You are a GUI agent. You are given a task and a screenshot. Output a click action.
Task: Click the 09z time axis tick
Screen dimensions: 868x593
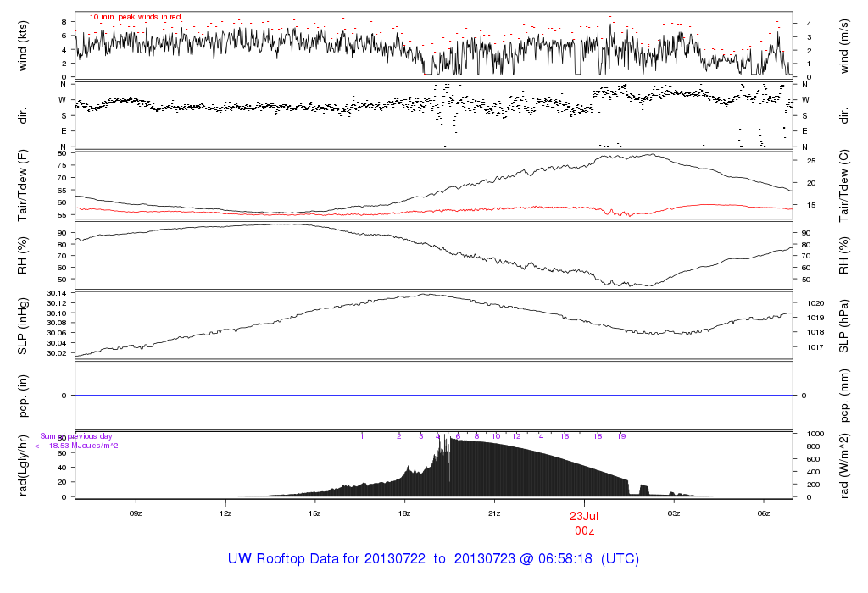coord(135,513)
